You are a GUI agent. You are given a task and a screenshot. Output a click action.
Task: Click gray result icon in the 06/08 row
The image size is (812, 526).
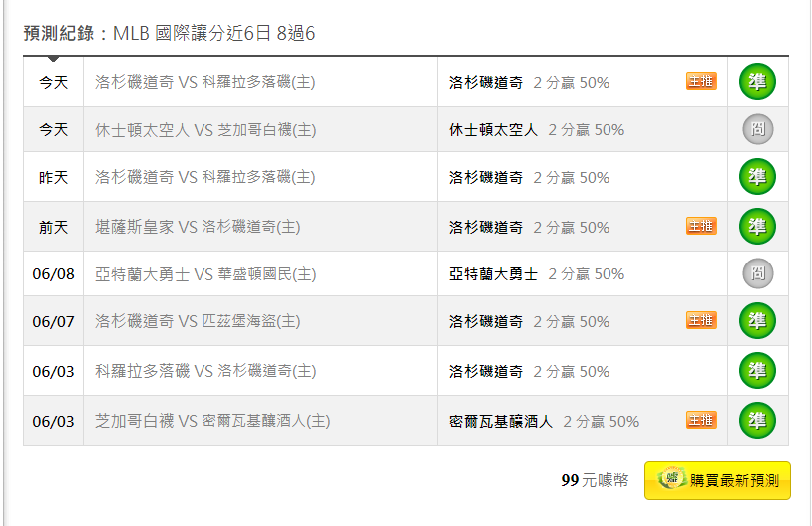pos(757,273)
